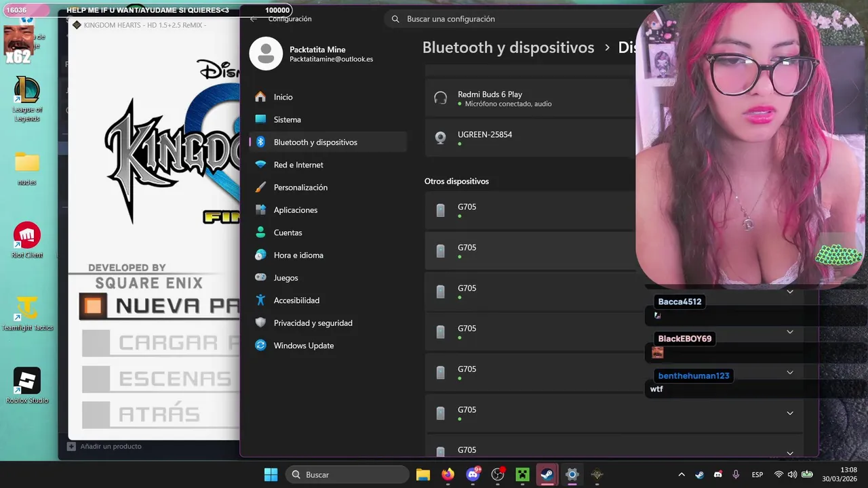
Task: Open OBS Studio from the taskbar
Action: 498,474
